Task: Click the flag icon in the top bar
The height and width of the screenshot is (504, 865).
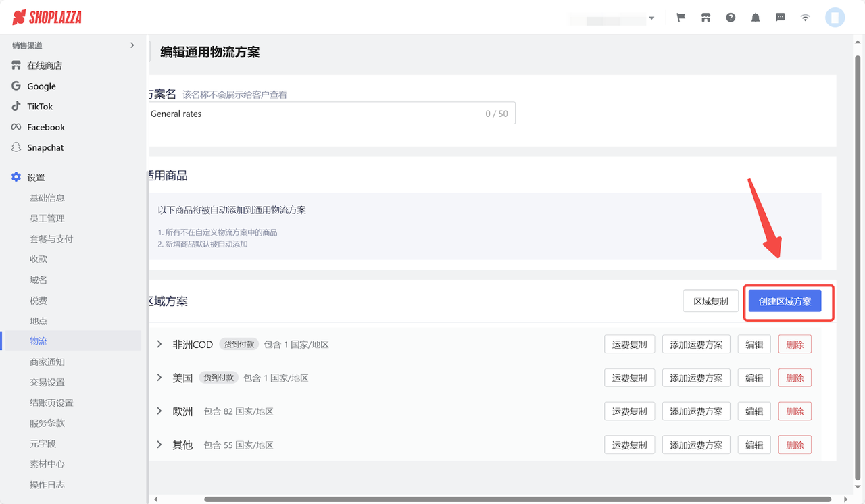Action: 681,17
